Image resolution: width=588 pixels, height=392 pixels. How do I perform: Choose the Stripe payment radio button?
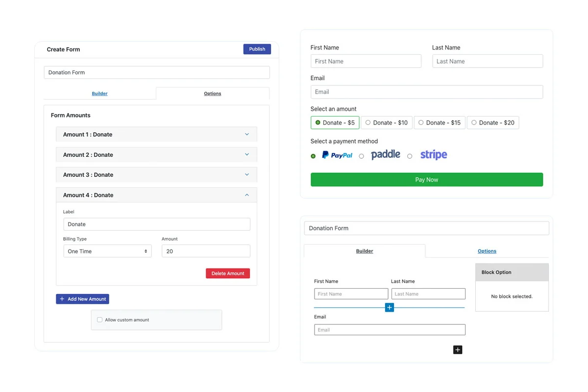click(410, 156)
